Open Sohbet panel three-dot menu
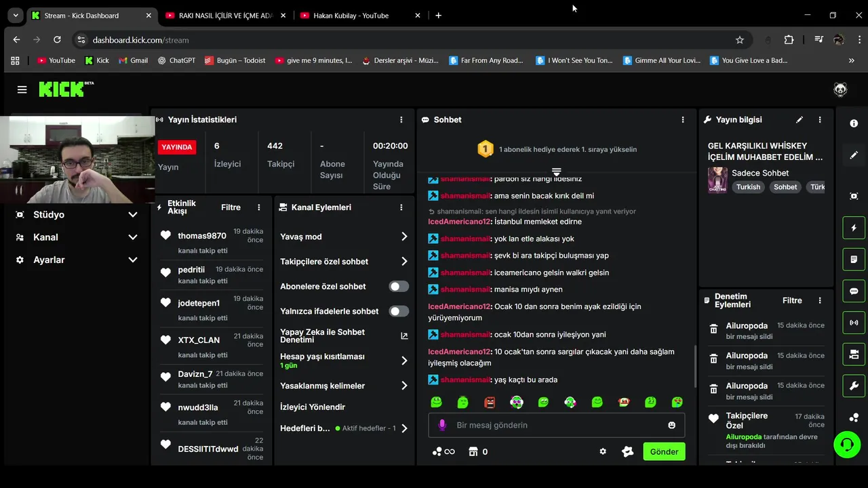The height and width of the screenshot is (488, 868). point(683,119)
